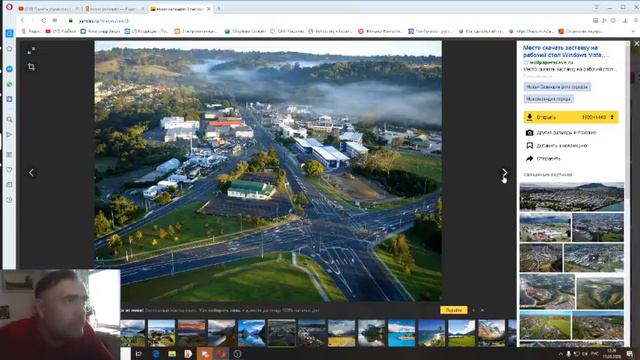The height and width of the screenshot is (360, 640).
Task: Select the red sunset filmstrip thumbnail
Action: pos(191,333)
